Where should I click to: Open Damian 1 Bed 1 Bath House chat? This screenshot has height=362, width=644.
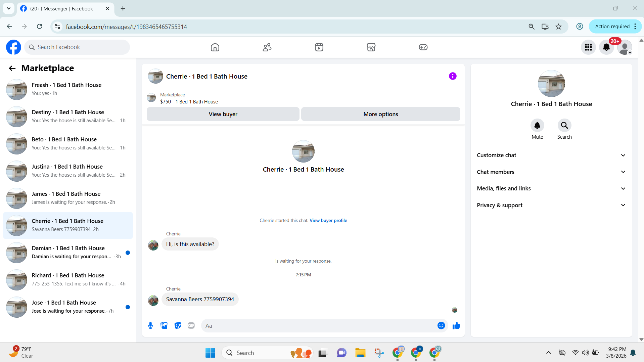68,253
